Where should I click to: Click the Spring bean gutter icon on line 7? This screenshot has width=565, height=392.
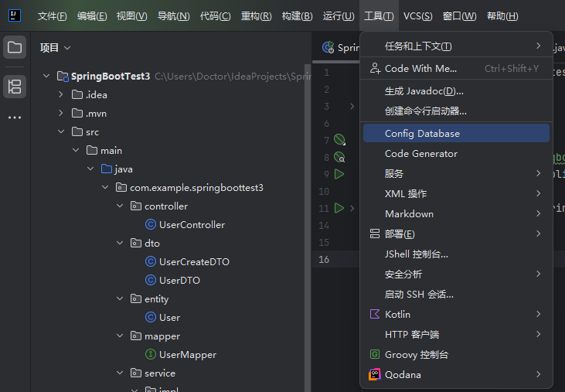tap(339, 140)
